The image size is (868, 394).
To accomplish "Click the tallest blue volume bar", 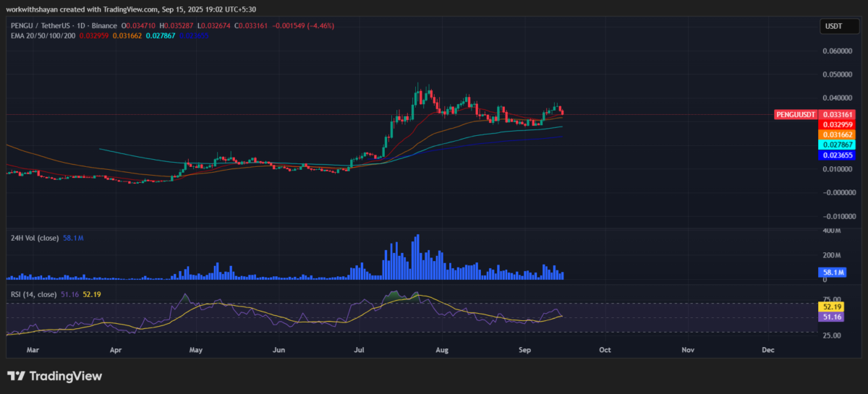I will point(417,257).
